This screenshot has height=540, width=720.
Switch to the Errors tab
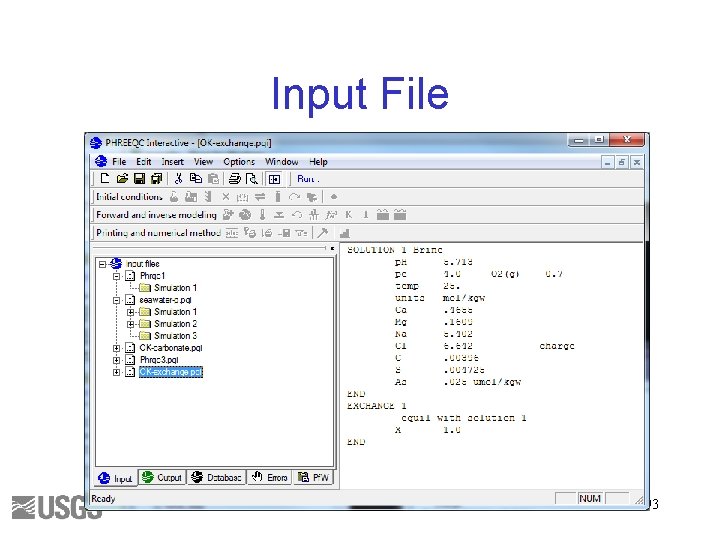(x=270, y=478)
